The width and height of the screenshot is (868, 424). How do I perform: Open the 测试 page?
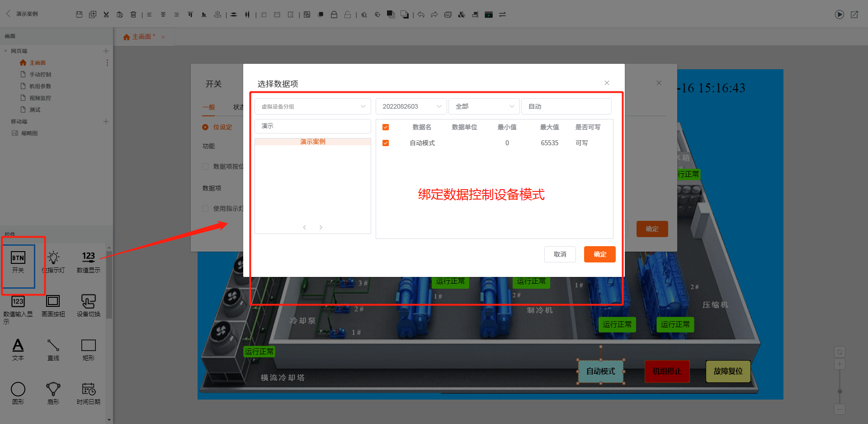click(35, 110)
